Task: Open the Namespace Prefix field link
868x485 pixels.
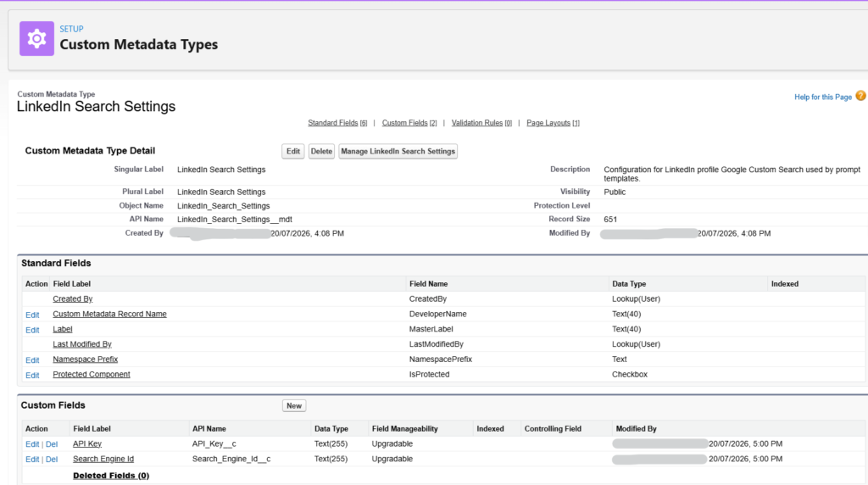Action: pyautogui.click(x=86, y=360)
